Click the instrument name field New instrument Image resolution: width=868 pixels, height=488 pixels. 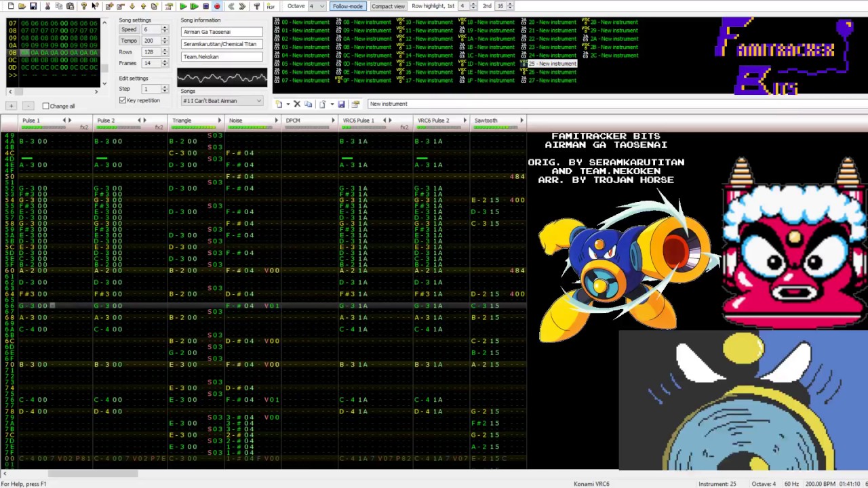(617, 104)
